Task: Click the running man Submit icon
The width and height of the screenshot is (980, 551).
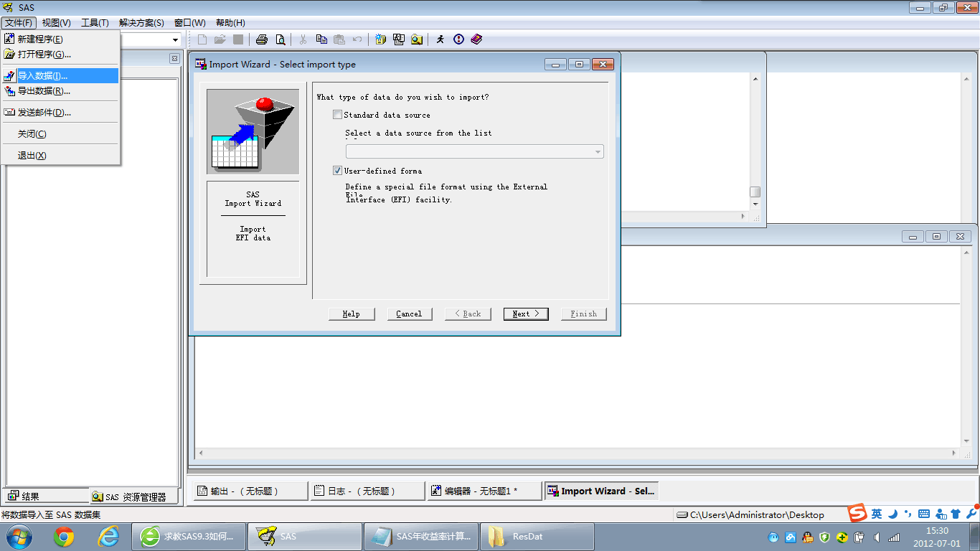Action: (440, 39)
